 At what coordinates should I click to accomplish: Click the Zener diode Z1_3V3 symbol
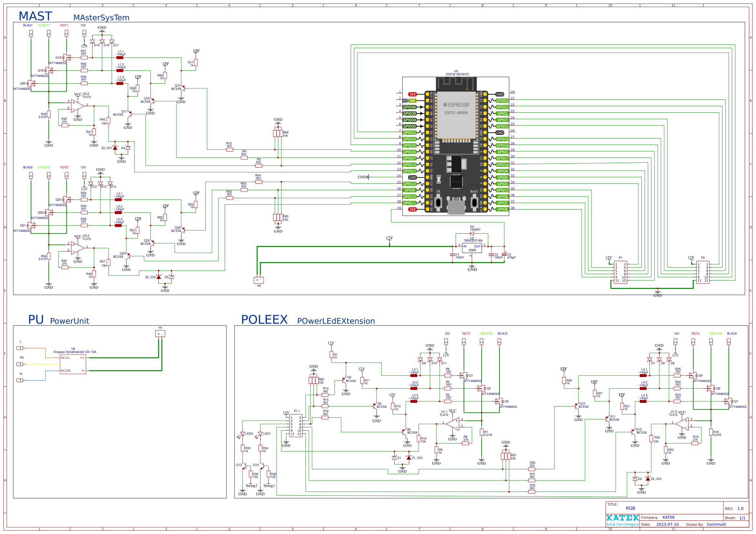point(408,457)
